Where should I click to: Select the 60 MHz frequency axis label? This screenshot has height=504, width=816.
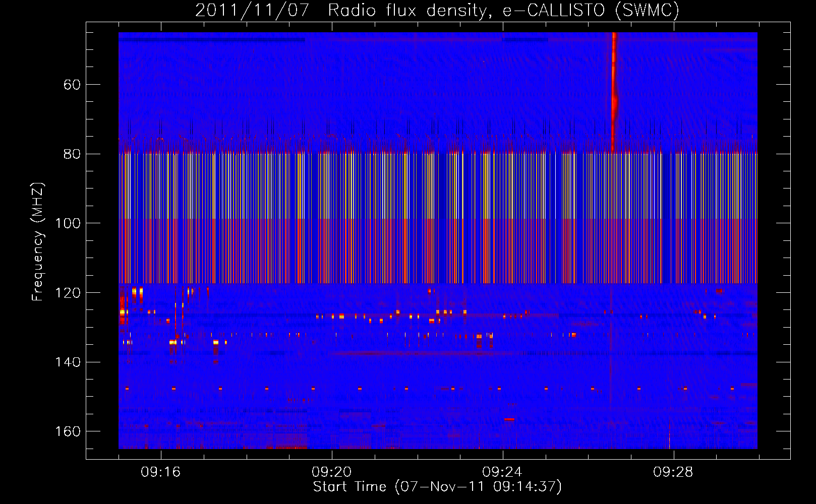click(72, 85)
